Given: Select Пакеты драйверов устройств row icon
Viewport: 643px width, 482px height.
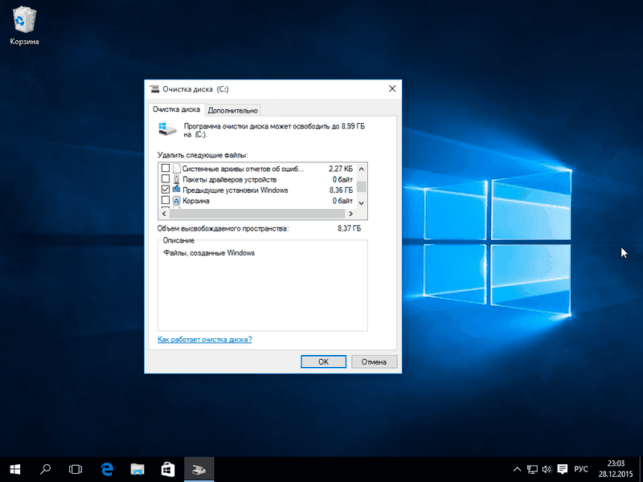Looking at the screenshot, I should point(176,179).
